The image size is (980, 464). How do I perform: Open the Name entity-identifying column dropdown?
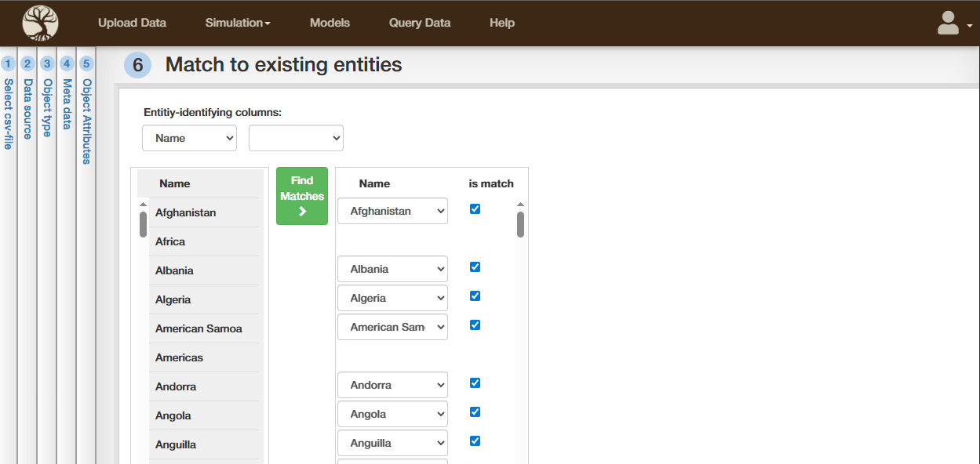189,138
